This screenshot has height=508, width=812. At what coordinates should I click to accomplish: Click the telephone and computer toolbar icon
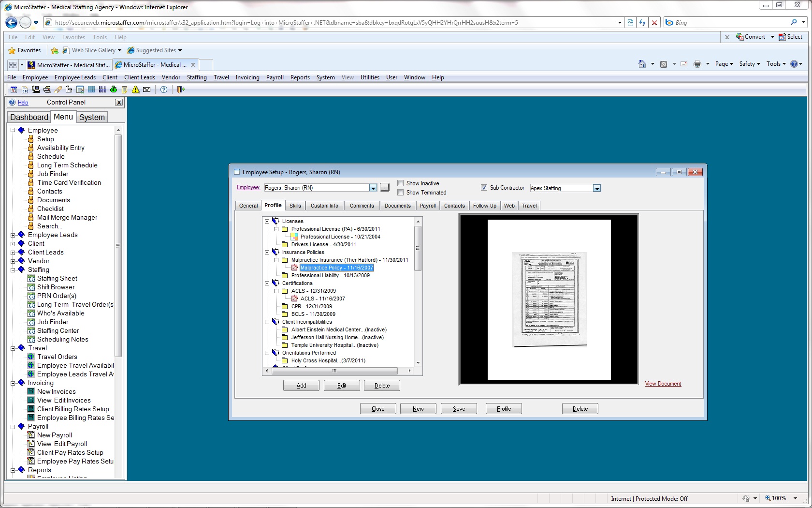click(x=36, y=90)
